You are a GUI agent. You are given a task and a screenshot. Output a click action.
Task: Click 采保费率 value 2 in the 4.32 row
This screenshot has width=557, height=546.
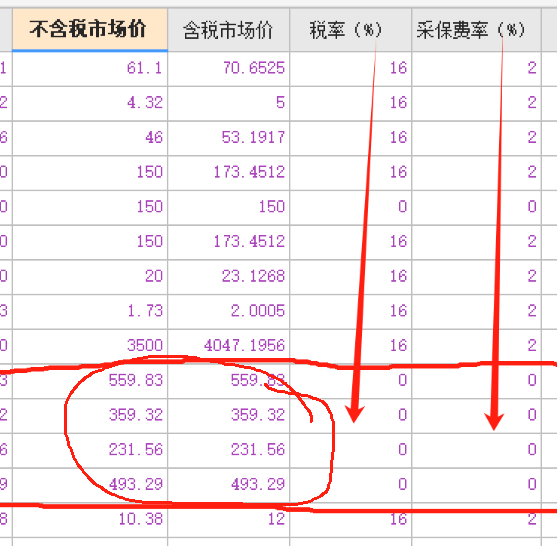click(x=476, y=103)
